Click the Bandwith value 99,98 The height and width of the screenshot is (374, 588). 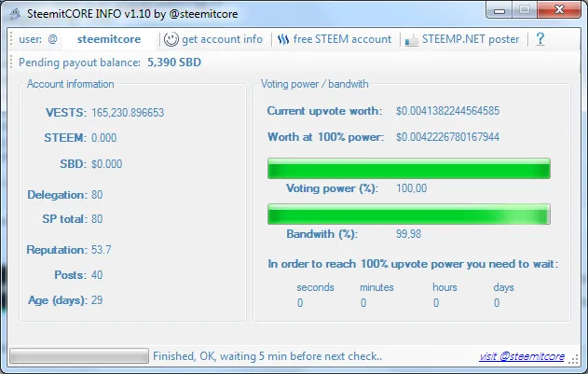click(x=409, y=234)
